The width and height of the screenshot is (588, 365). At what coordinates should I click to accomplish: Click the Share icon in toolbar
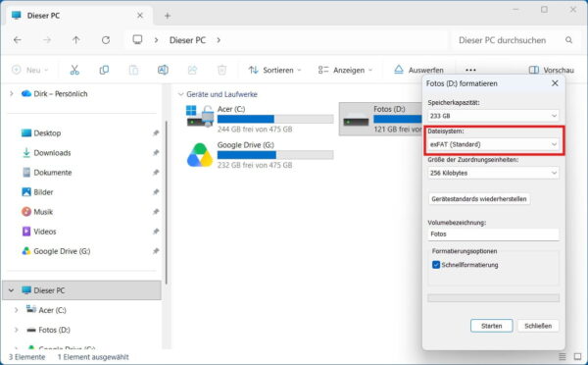pyautogui.click(x=192, y=70)
